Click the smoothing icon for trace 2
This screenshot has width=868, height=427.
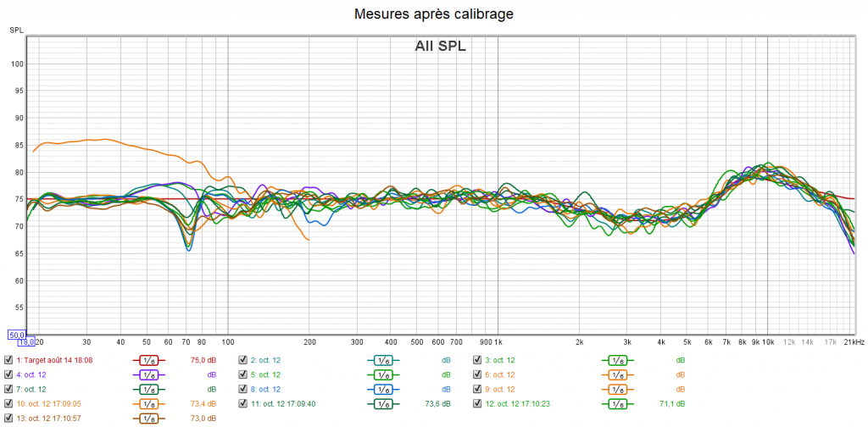point(382,360)
